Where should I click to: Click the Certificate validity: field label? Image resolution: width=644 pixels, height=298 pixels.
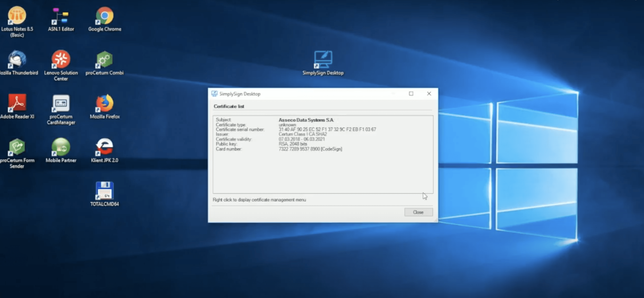(234, 139)
